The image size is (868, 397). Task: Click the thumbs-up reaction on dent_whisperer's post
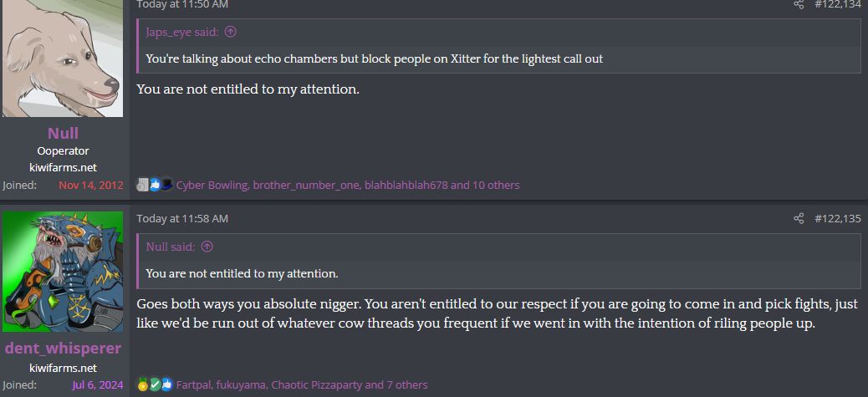pyautogui.click(x=166, y=384)
